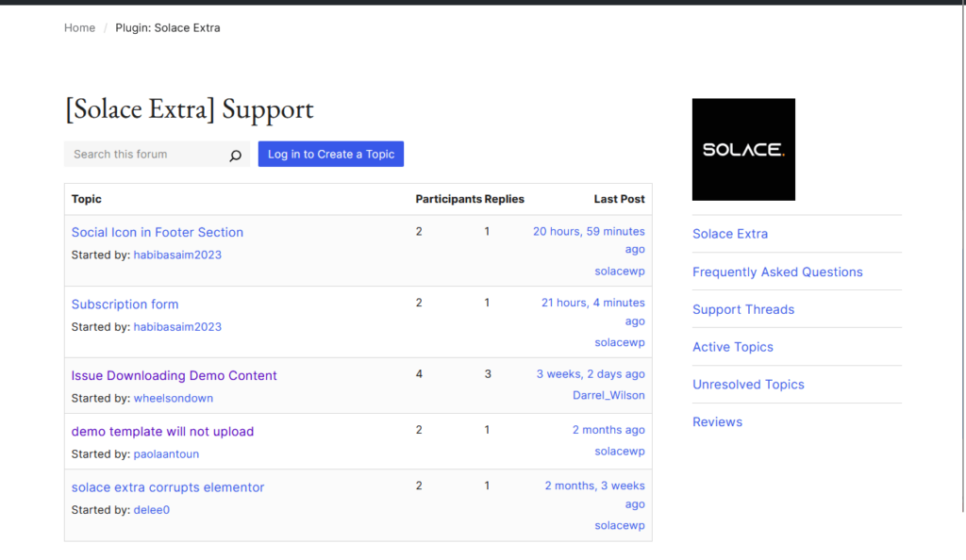
Task: Visit paolaantoun user profile
Action: click(x=166, y=454)
